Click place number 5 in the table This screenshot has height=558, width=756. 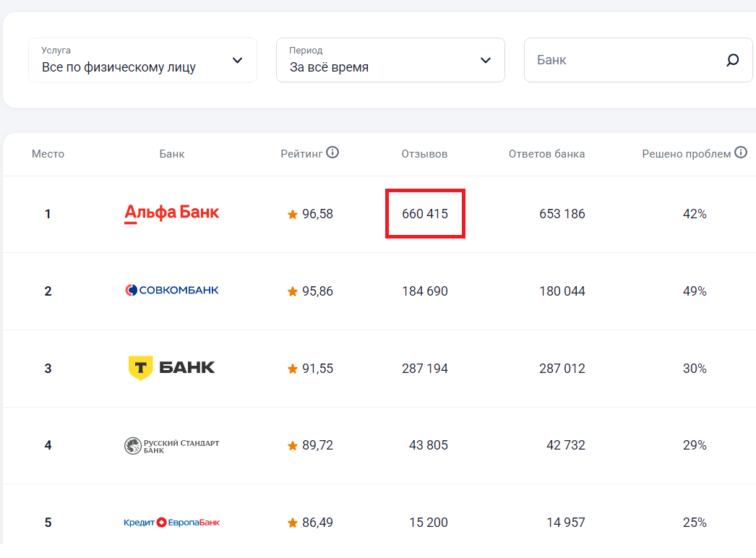(x=48, y=523)
